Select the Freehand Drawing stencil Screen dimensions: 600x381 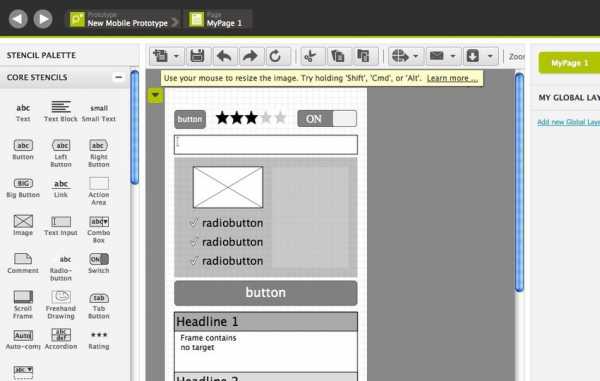point(61,304)
